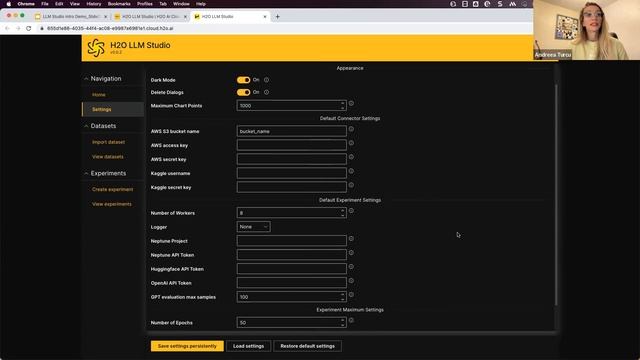Switch to LLM Studio Intro Demo tab

70,17
